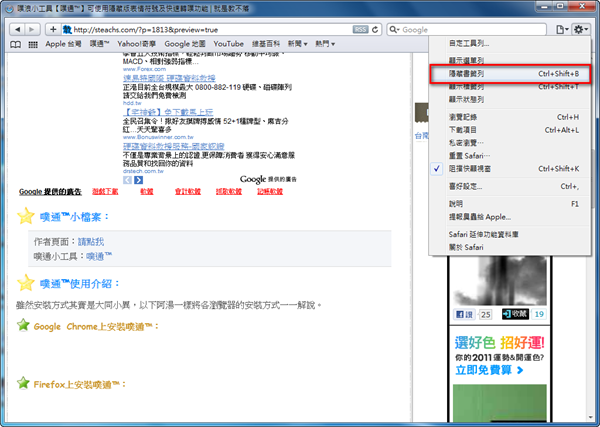This screenshot has width=600, height=427.
Task: Open 噗通™ bookmark in bookmarks bar
Action: coord(99,44)
